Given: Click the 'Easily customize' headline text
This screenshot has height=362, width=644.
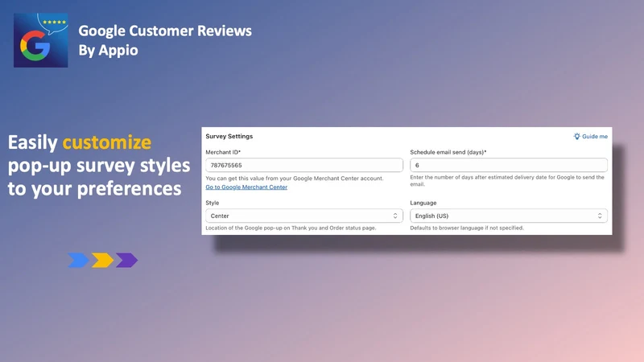Looking at the screenshot, I should point(80,142).
